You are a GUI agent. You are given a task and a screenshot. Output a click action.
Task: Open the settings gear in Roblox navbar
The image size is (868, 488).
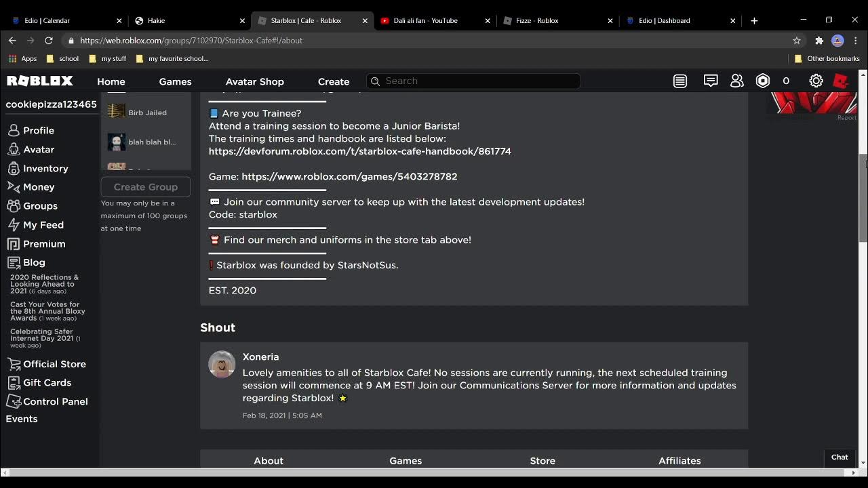pyautogui.click(x=816, y=81)
